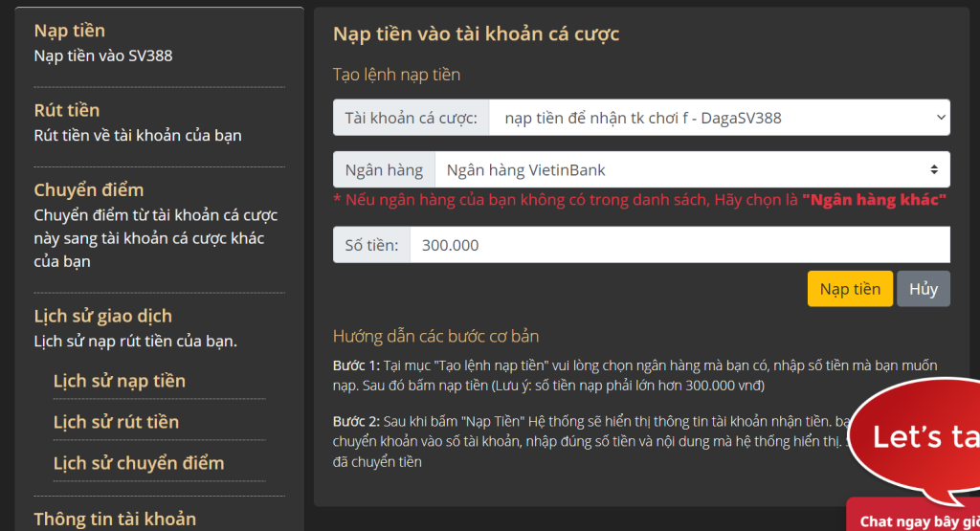This screenshot has width=980, height=531.
Task: Open Chuyển điểm point transfer section
Action: pyautogui.click(x=89, y=189)
